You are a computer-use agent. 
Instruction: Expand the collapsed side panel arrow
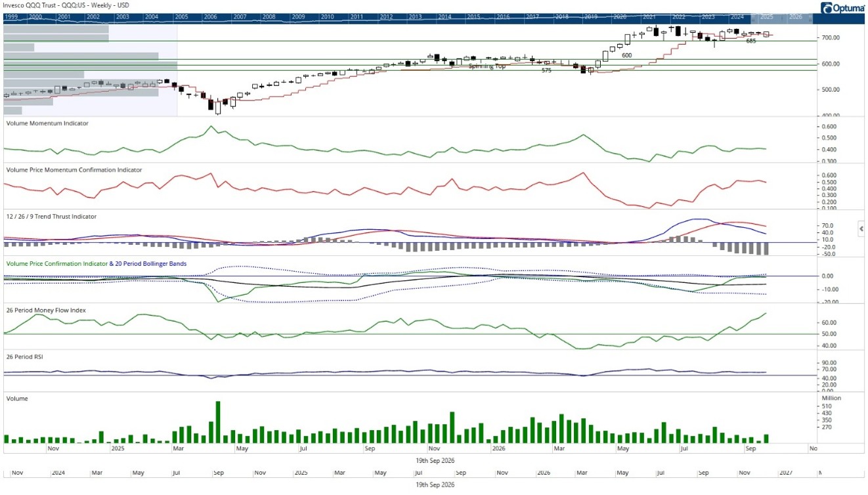click(861, 228)
